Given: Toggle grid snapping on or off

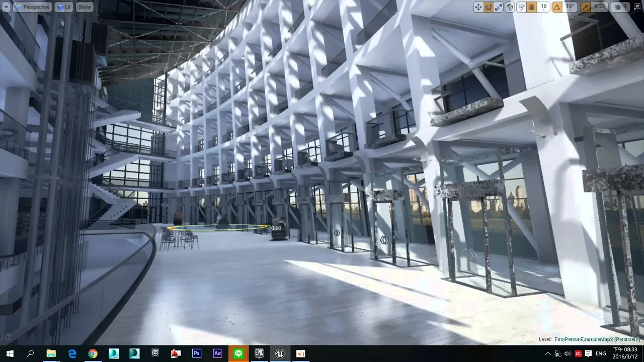Looking at the screenshot, I should pos(532,7).
